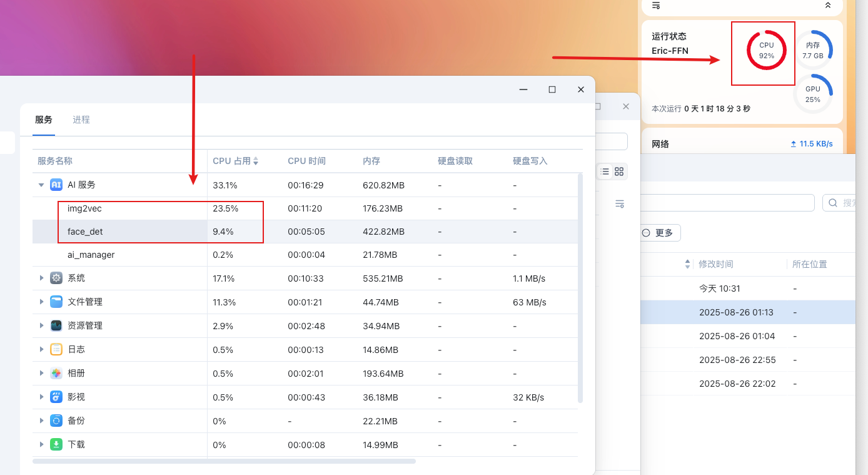Screen dimensions: 868x475
Task: Select the ai_manager service row
Action: (x=305, y=255)
